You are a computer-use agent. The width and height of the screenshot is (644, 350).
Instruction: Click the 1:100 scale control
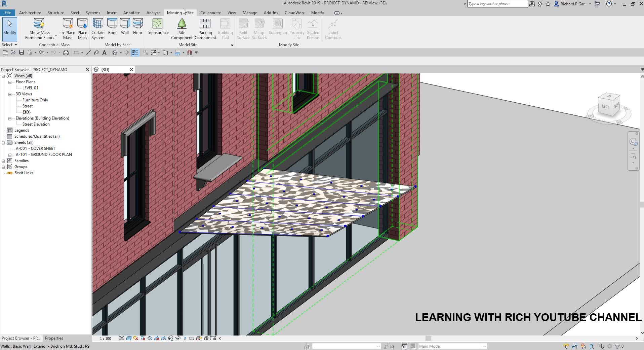coord(105,339)
